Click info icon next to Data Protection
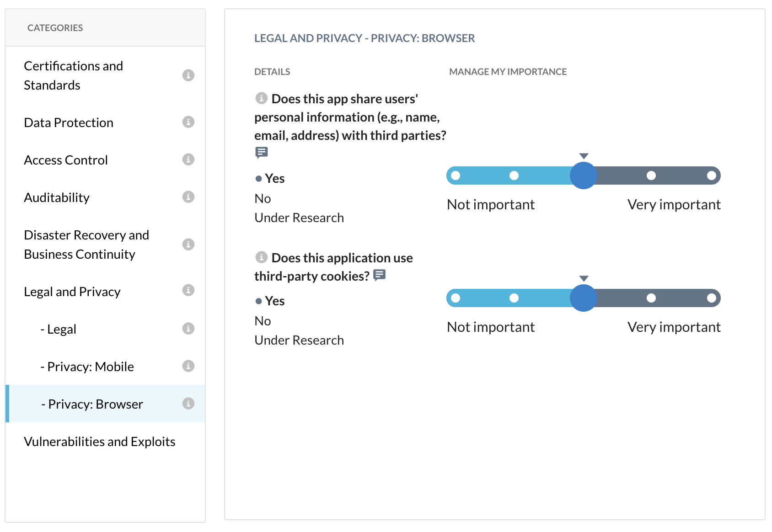 coord(188,122)
